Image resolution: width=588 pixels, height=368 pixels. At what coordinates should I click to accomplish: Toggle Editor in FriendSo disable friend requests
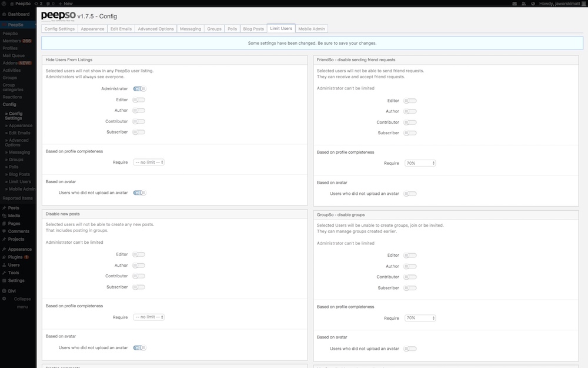pyautogui.click(x=410, y=101)
